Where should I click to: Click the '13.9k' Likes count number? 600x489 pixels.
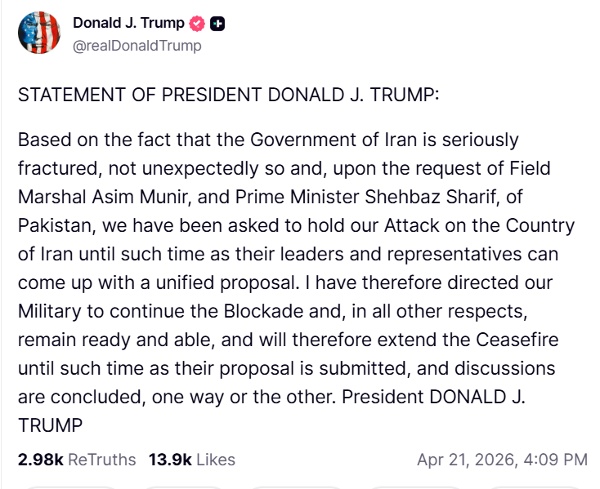pyautogui.click(x=170, y=460)
